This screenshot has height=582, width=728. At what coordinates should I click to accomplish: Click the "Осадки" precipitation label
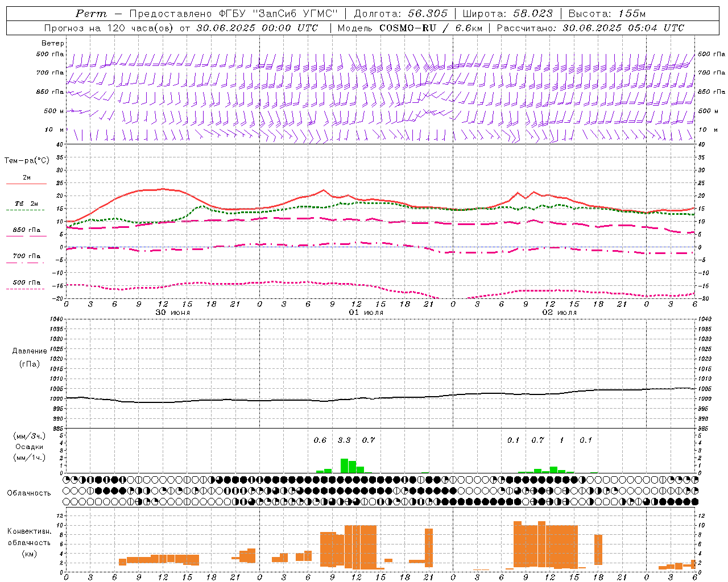(x=30, y=447)
